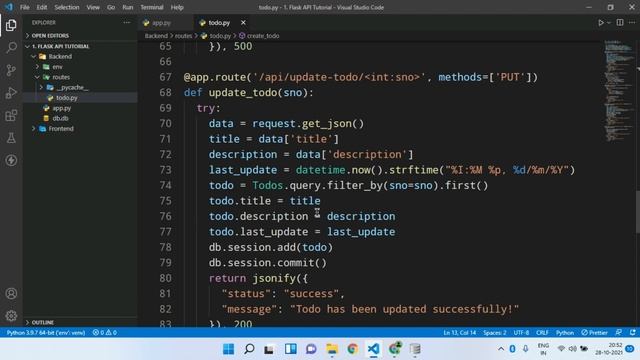This screenshot has height=360, width=640.
Task: Open the Run menu
Action: tap(128, 7)
